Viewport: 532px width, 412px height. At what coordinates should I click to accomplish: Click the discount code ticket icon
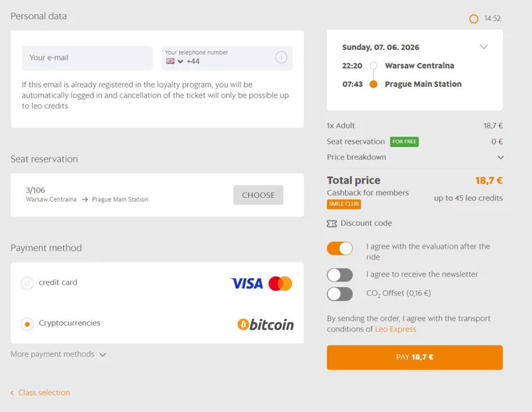tap(332, 224)
